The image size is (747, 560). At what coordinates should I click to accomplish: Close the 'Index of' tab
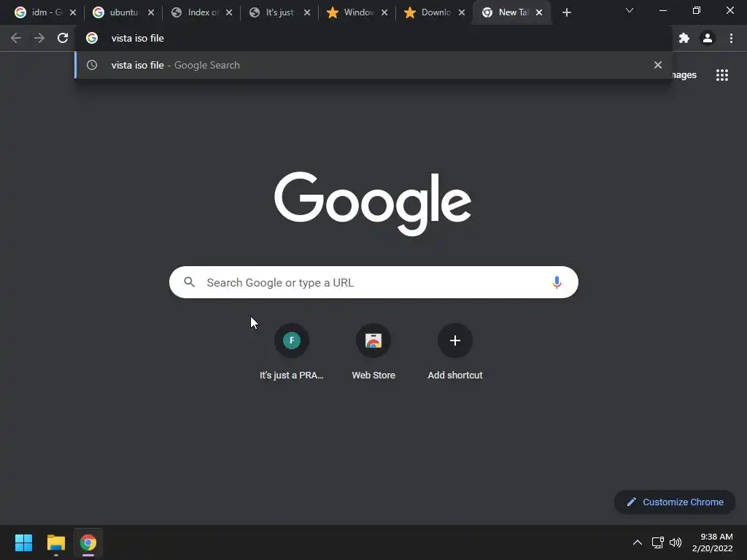tap(229, 12)
